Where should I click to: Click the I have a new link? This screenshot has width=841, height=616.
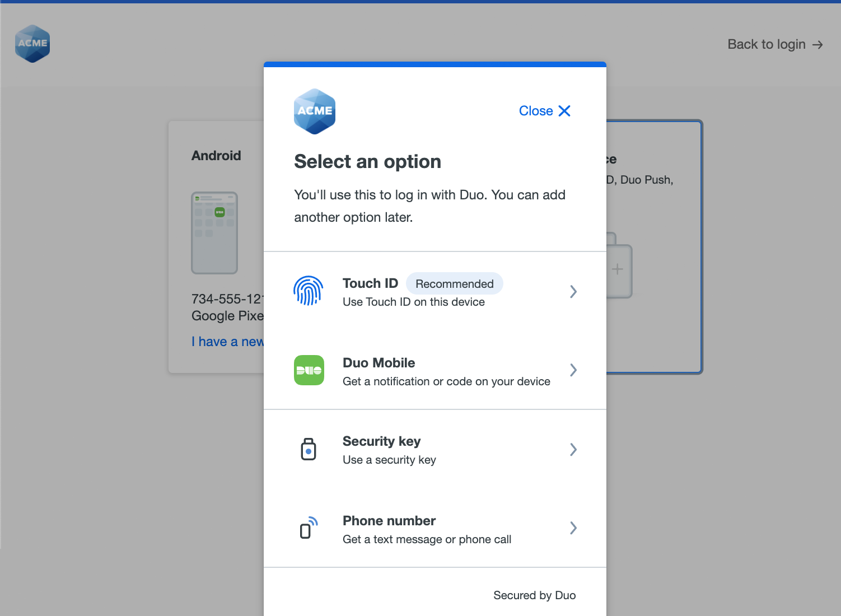tap(227, 341)
